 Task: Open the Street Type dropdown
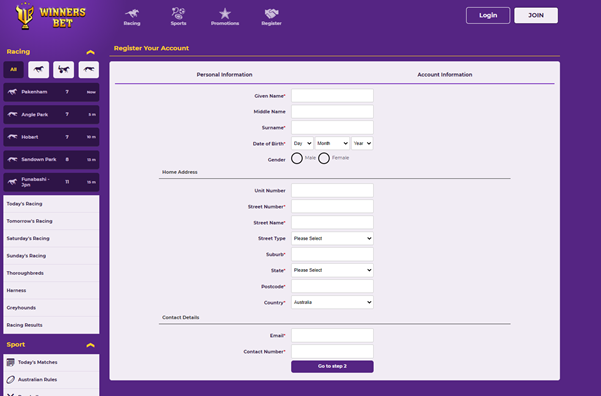click(x=332, y=238)
